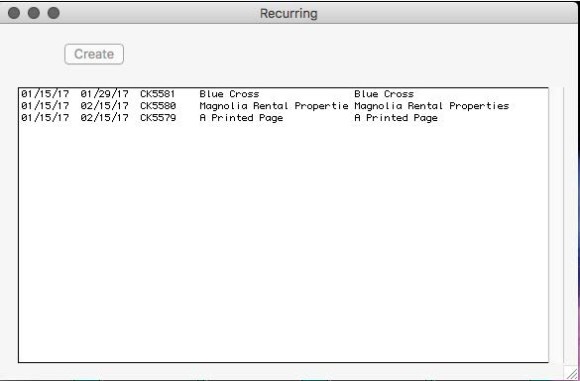This screenshot has width=580, height=381.
Task: Select 02/15/17 date in Printed Page row
Action: 104,118
